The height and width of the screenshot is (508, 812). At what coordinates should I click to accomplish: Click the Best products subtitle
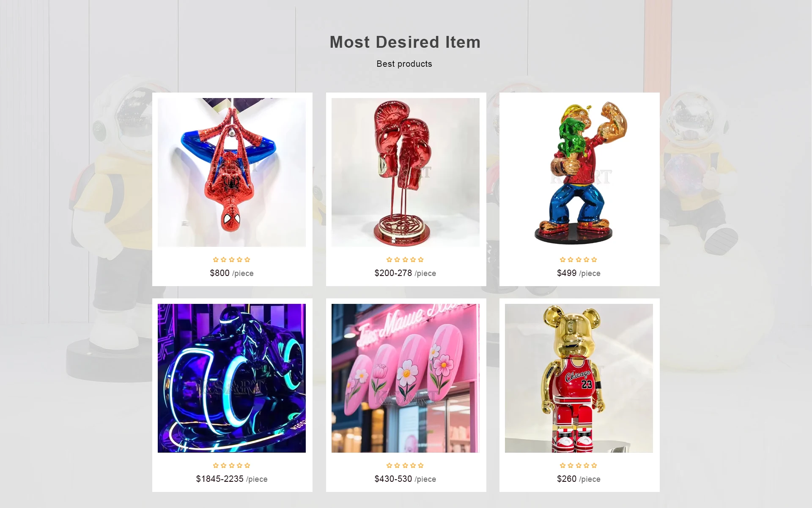click(x=404, y=64)
